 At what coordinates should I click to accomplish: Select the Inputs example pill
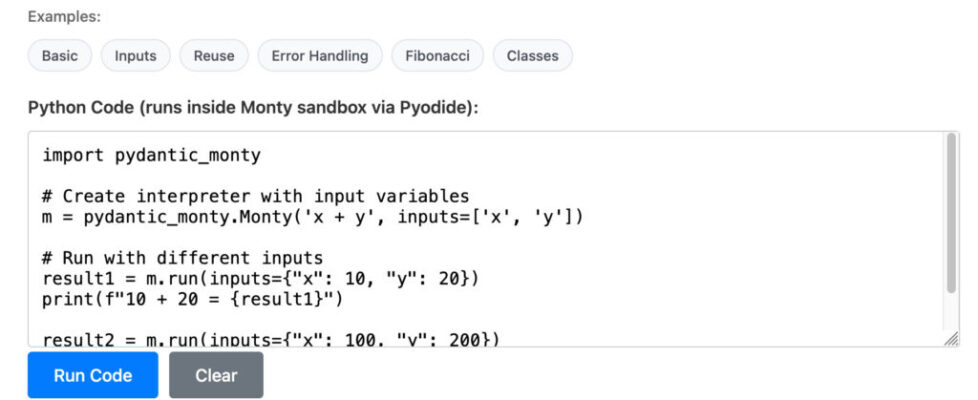point(135,56)
